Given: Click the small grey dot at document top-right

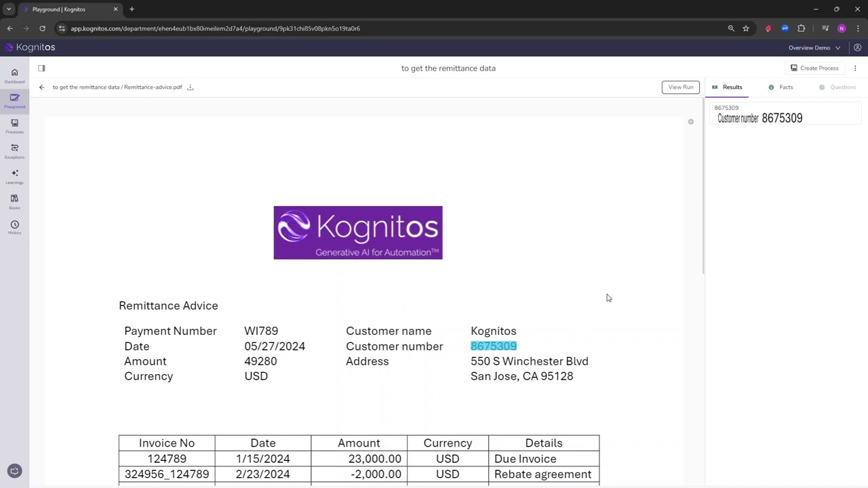Looking at the screenshot, I should [x=690, y=121].
